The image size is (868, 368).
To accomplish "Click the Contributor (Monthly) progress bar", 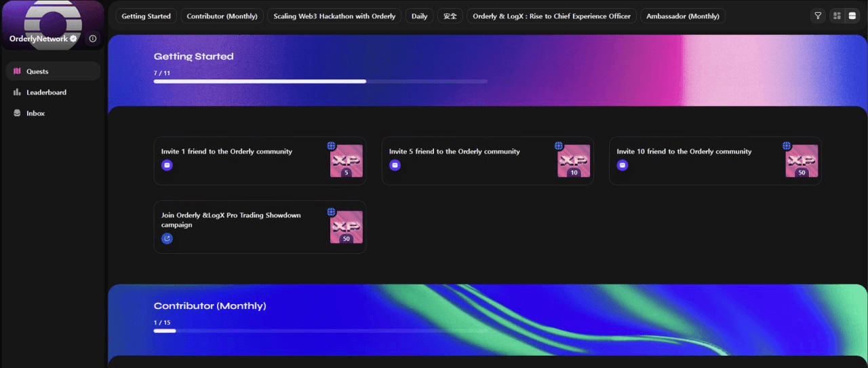I will pyautogui.click(x=320, y=331).
